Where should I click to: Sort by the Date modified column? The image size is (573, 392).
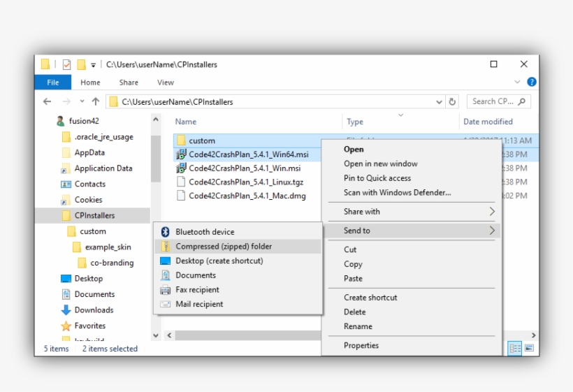pyautogui.click(x=488, y=122)
